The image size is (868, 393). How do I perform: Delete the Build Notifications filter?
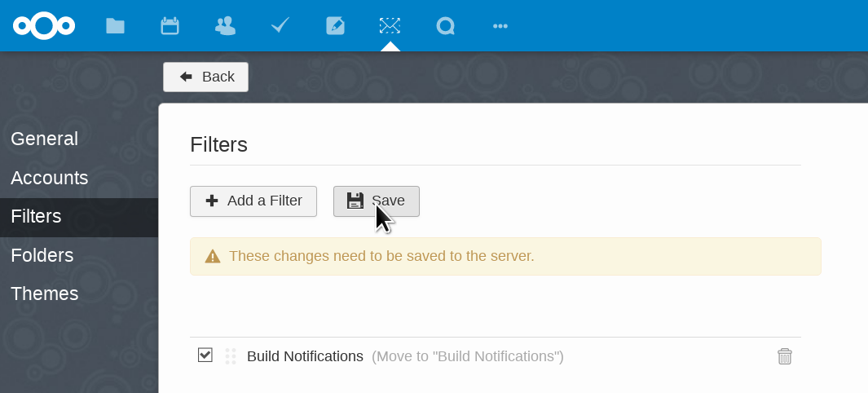(x=785, y=356)
